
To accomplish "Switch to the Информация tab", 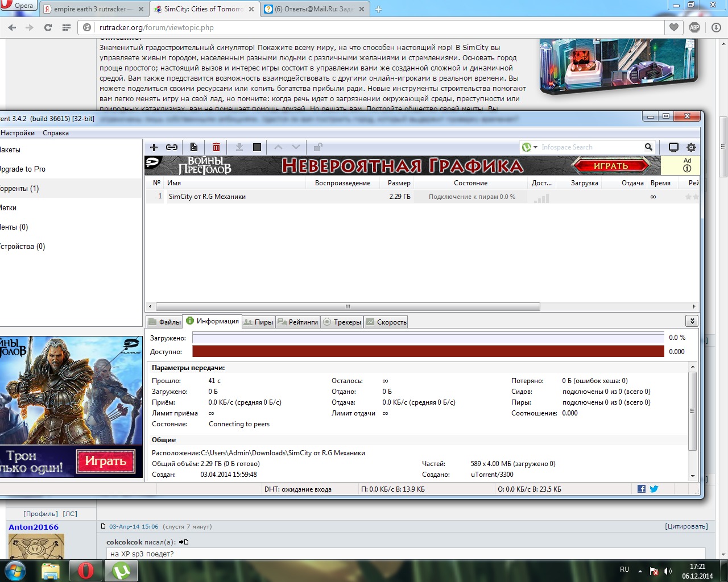I will pyautogui.click(x=212, y=321).
